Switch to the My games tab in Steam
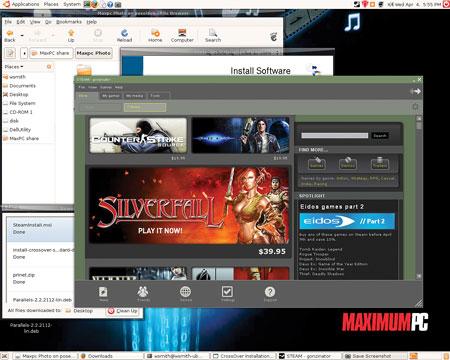Viewport: 450px width, 360px height. click(111, 96)
